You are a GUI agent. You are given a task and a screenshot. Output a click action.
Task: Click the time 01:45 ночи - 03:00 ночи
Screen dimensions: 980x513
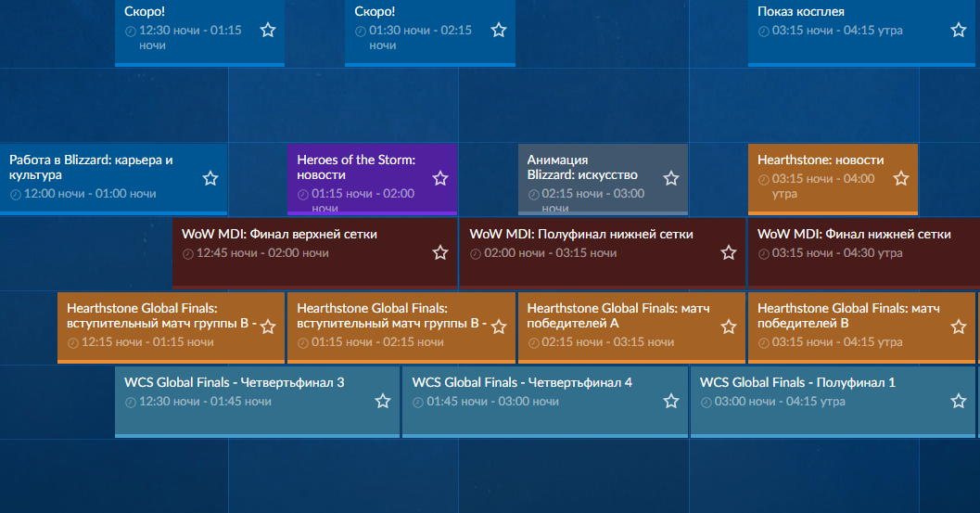492,402
